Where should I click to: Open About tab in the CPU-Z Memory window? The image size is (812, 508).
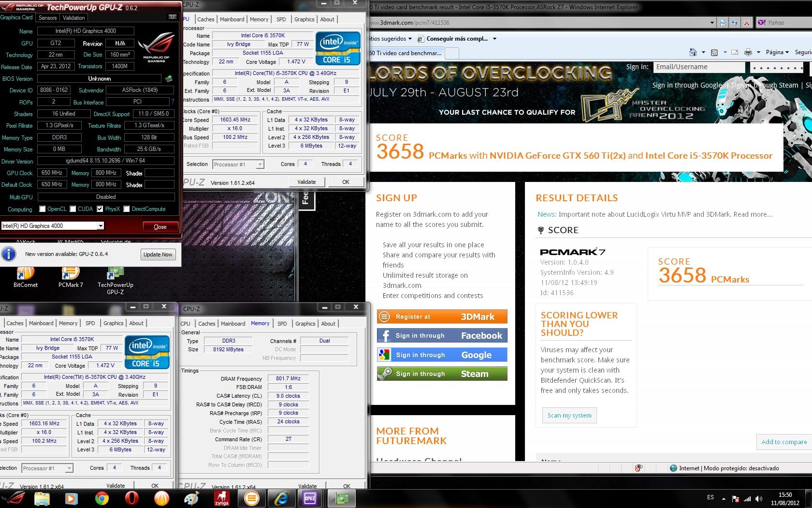[328, 324]
